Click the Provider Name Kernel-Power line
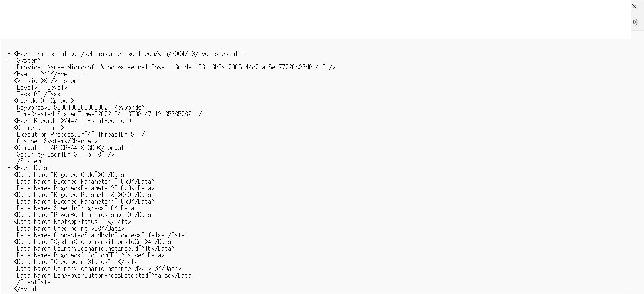The width and height of the screenshot is (644, 294). tap(175, 67)
